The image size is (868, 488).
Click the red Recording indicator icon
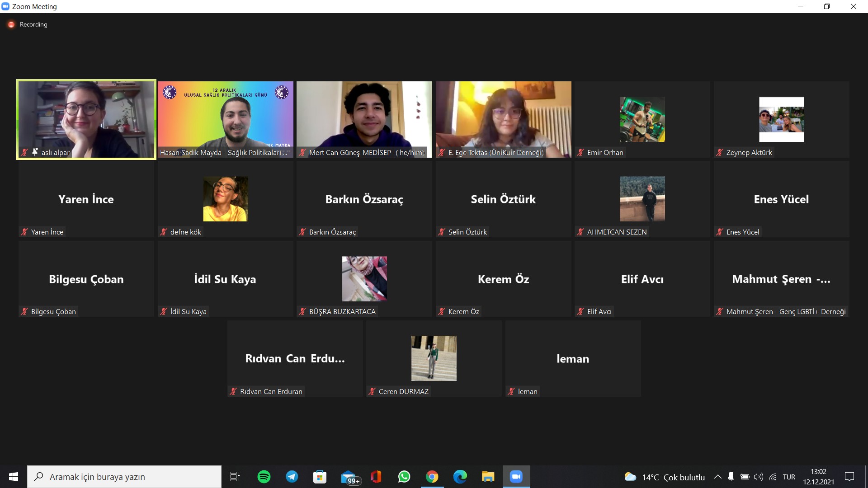point(11,24)
